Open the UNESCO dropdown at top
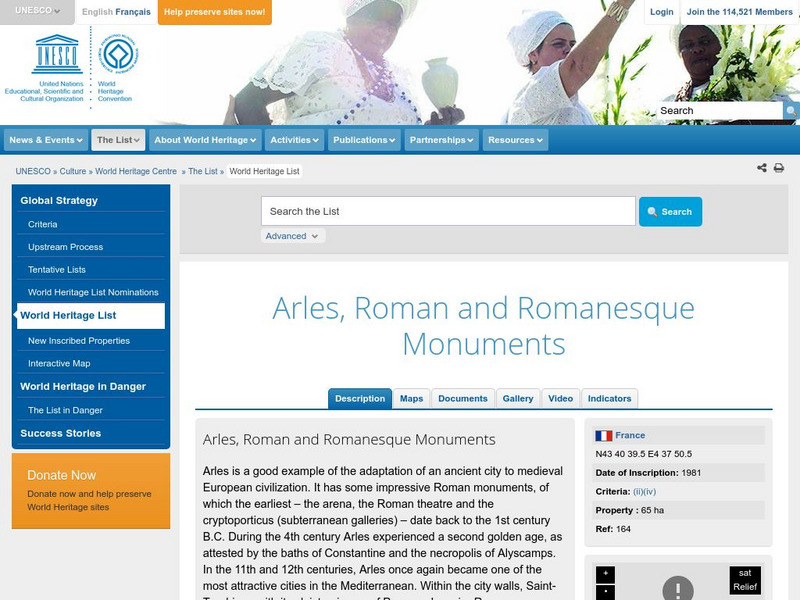 37,11
